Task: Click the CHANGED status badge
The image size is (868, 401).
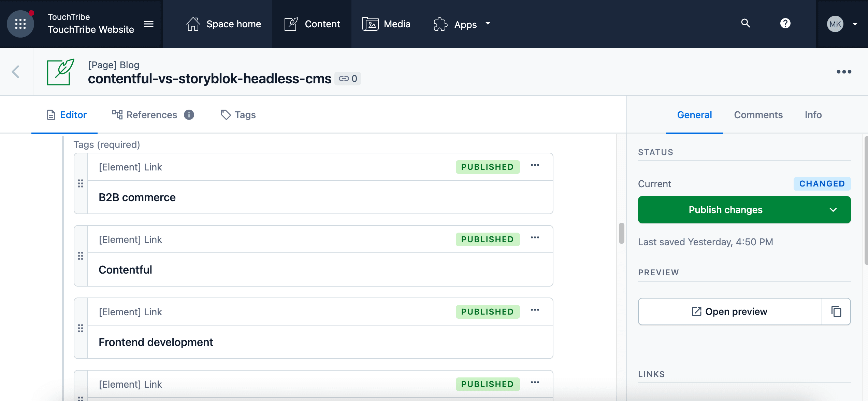Action: pos(822,184)
